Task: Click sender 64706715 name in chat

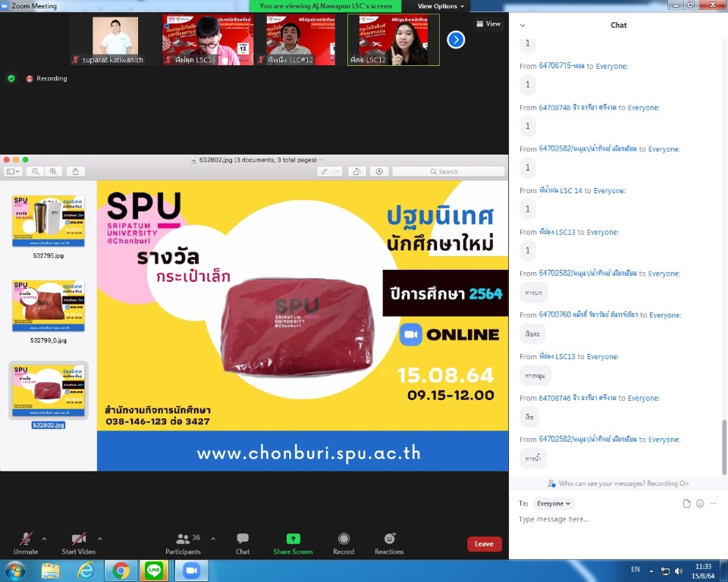Action: tap(561, 66)
